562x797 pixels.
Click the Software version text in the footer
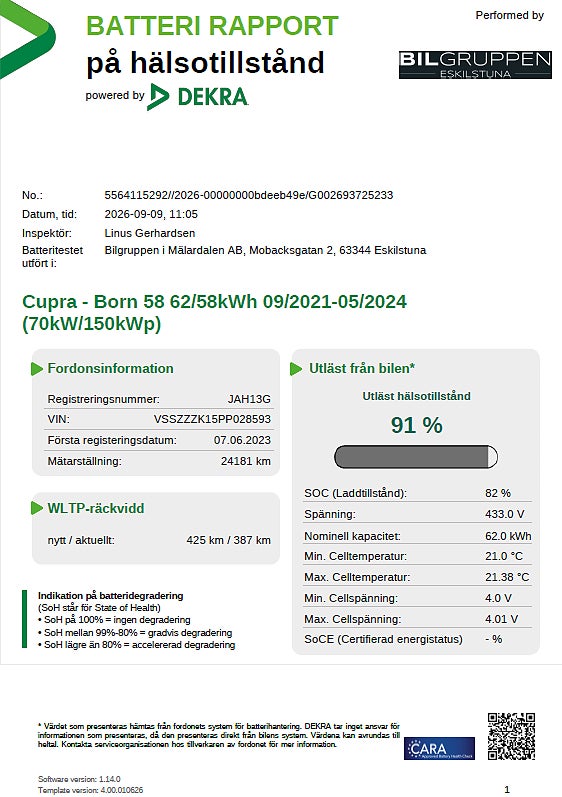point(79,779)
